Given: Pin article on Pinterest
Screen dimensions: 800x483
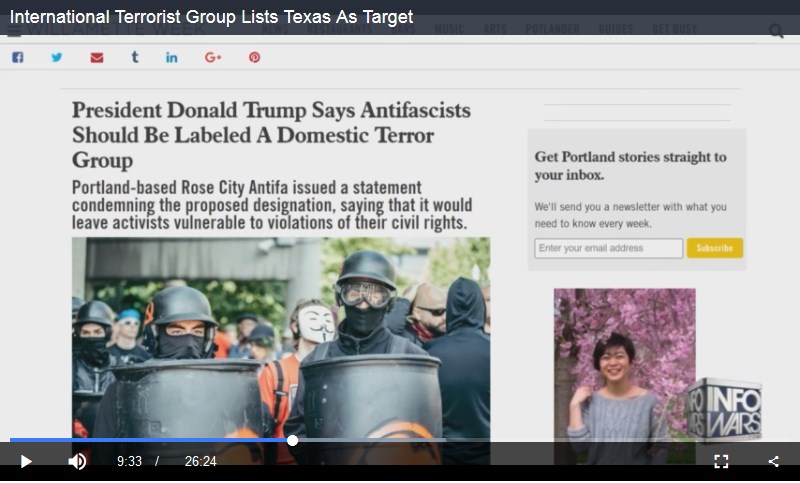Looking at the screenshot, I should click(255, 57).
